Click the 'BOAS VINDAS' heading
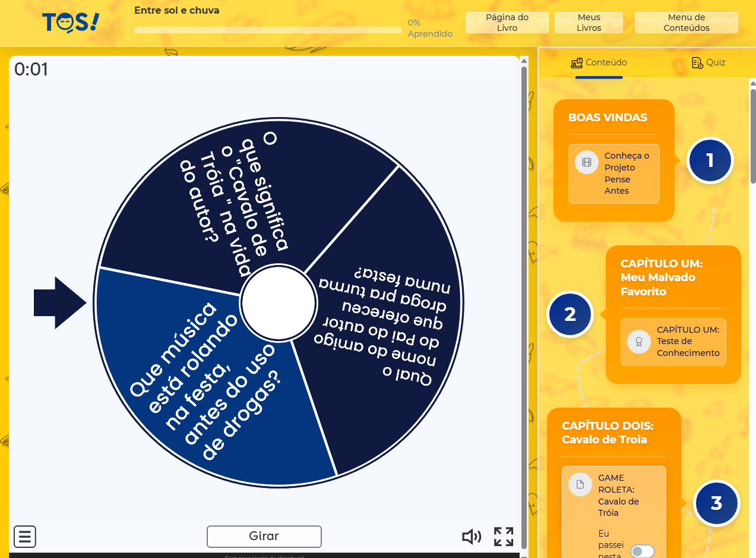 coord(608,118)
